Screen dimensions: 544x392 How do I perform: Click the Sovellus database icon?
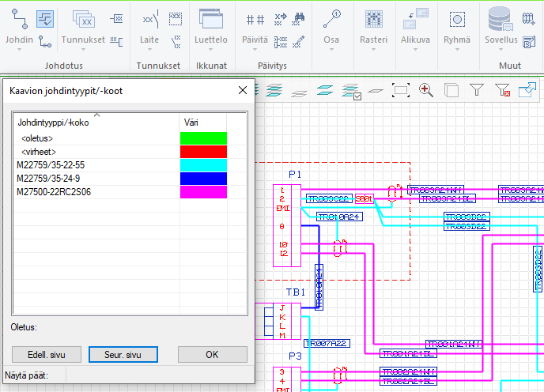point(499,18)
